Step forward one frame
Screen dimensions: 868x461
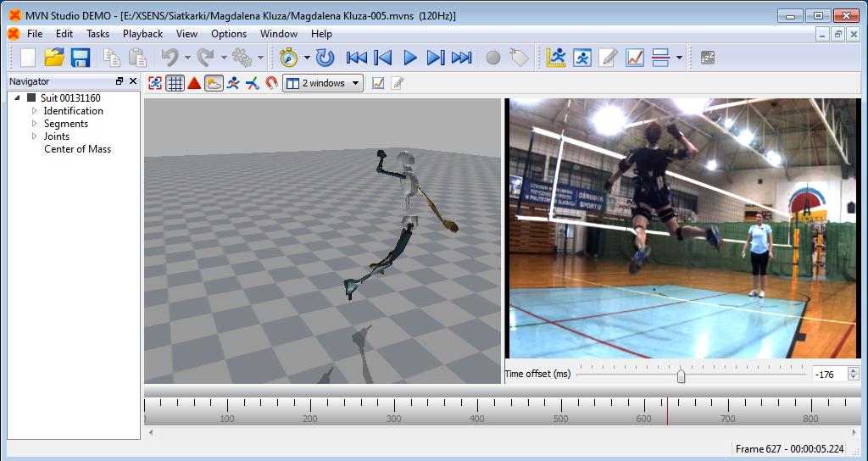click(x=436, y=57)
